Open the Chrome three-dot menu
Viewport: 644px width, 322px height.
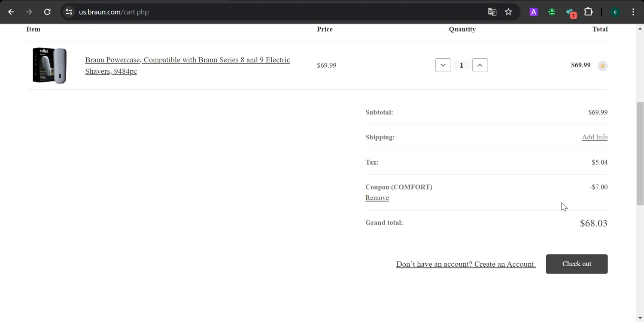[633, 12]
